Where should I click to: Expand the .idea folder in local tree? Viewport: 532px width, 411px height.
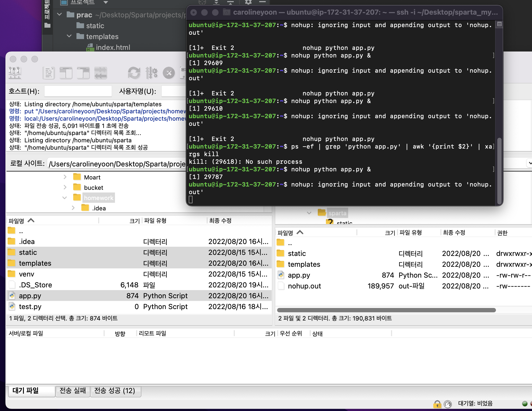tap(73, 208)
